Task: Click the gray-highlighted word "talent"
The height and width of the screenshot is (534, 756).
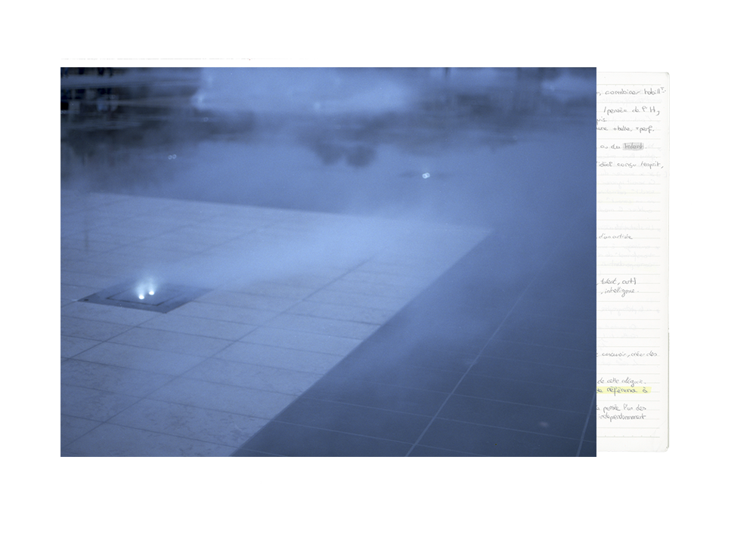Action: [x=634, y=147]
